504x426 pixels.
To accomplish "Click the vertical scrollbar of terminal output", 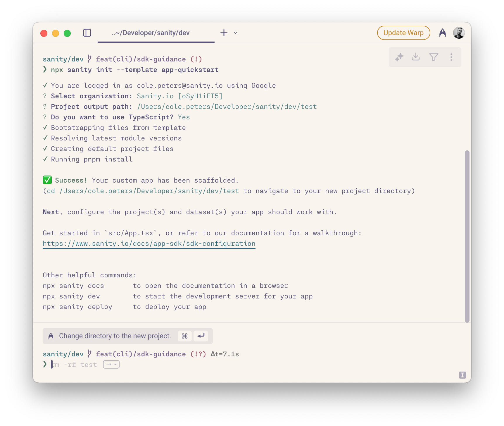I will [x=467, y=236].
